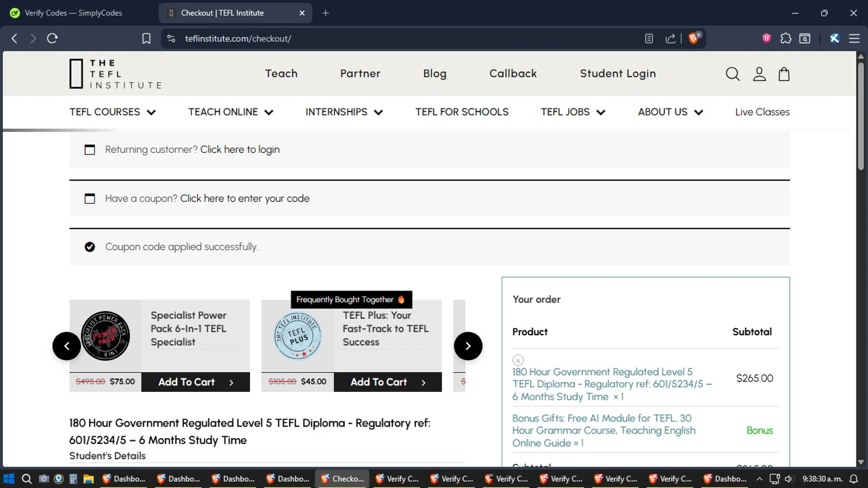The image size is (868, 488).
Task: Open TEFL FOR SCHOOLS menu item
Action: coord(462,112)
